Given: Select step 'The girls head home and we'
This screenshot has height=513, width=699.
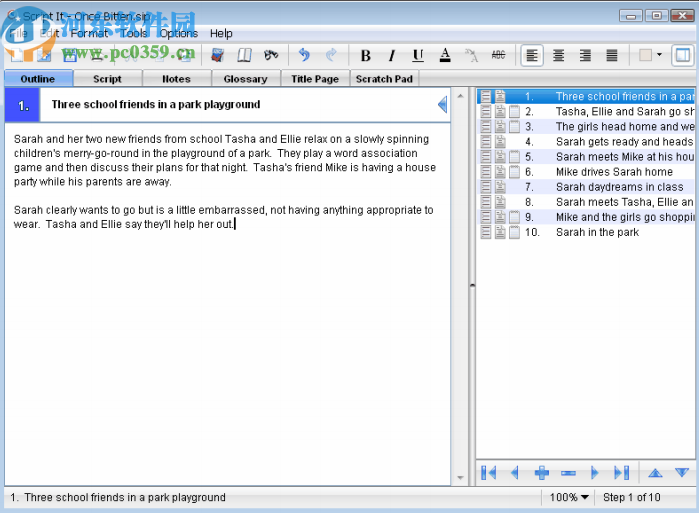Looking at the screenshot, I should pos(625,127).
